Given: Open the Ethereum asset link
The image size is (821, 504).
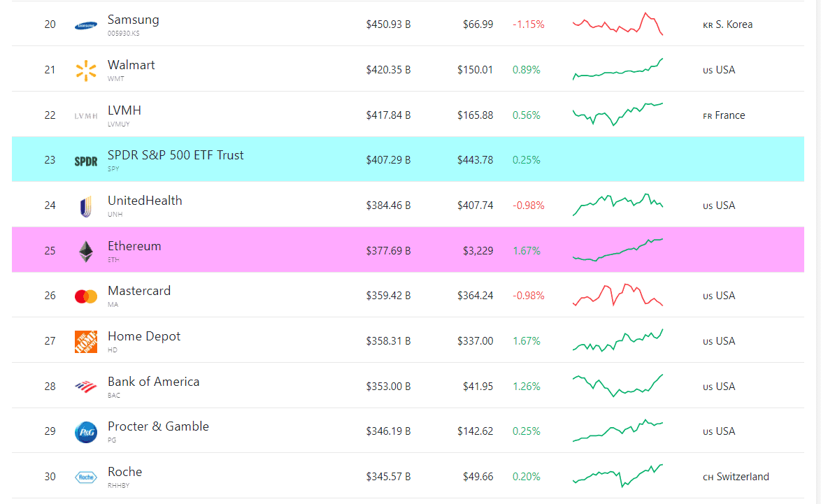Looking at the screenshot, I should tap(134, 246).
